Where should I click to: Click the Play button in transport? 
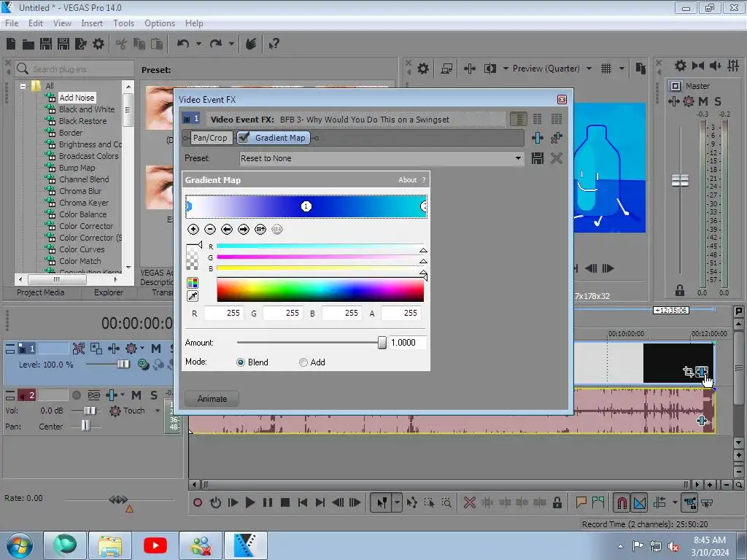249,502
